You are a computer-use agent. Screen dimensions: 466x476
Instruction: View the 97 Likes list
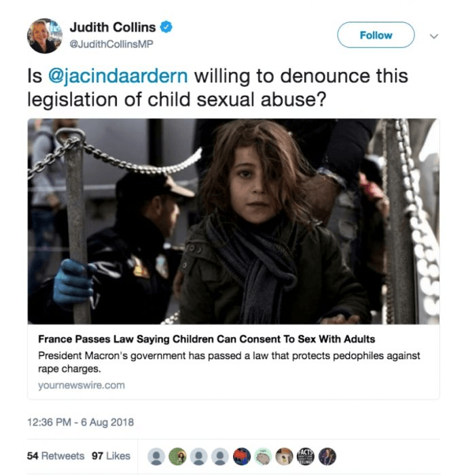pyautogui.click(x=111, y=456)
